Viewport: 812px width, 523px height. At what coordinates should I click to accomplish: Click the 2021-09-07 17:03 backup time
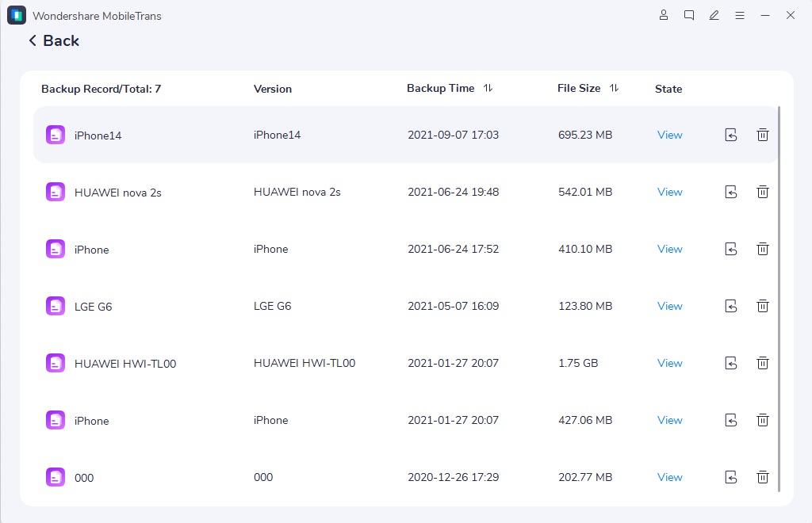(453, 135)
